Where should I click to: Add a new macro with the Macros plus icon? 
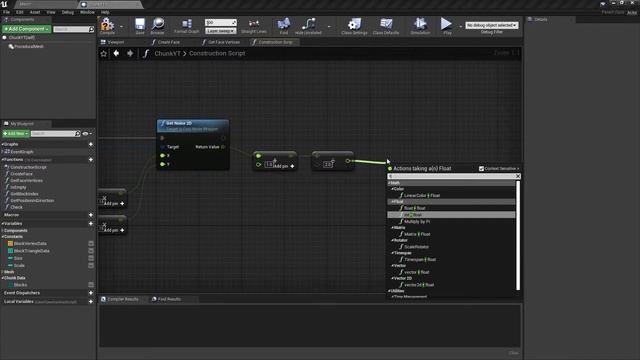point(91,215)
